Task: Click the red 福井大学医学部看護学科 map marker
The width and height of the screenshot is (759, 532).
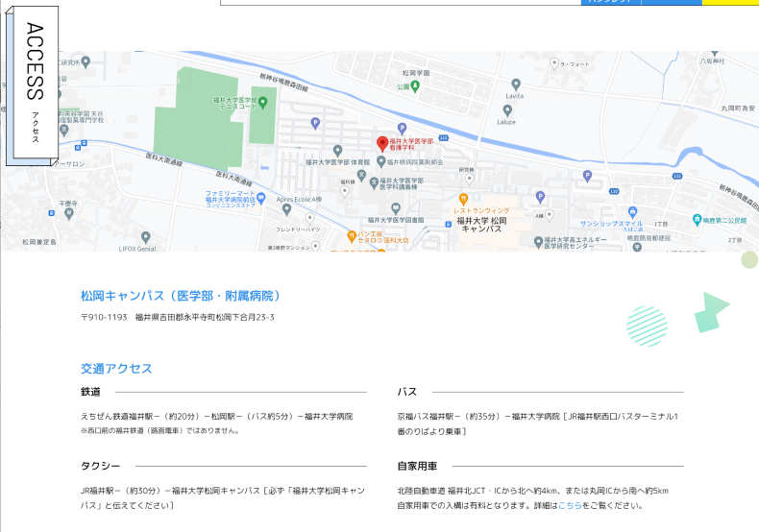Action: (x=382, y=144)
